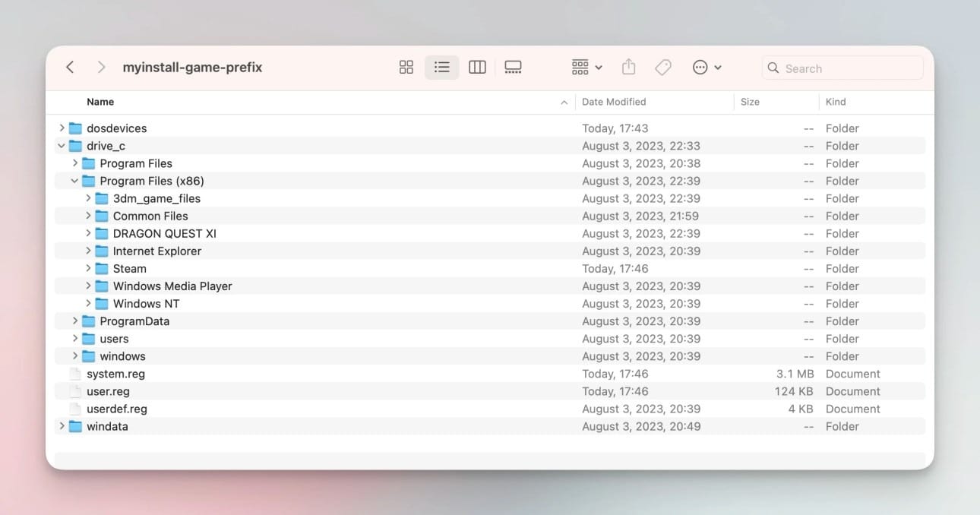This screenshot has height=515, width=980.
Task: Expand the Steam folder
Action: (x=88, y=268)
